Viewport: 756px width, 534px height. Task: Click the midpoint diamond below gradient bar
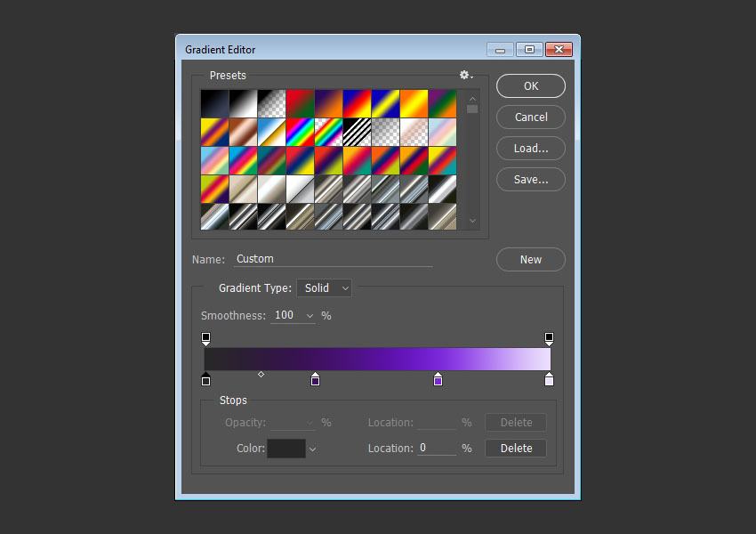pyautogui.click(x=261, y=375)
